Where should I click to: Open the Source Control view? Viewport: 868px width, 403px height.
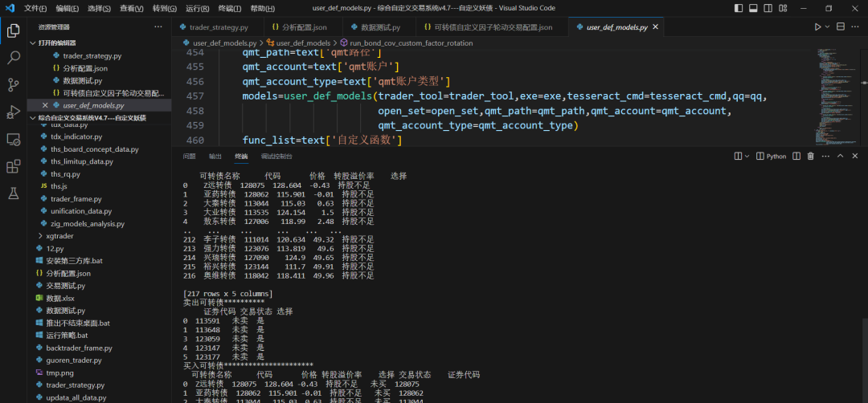pos(14,84)
